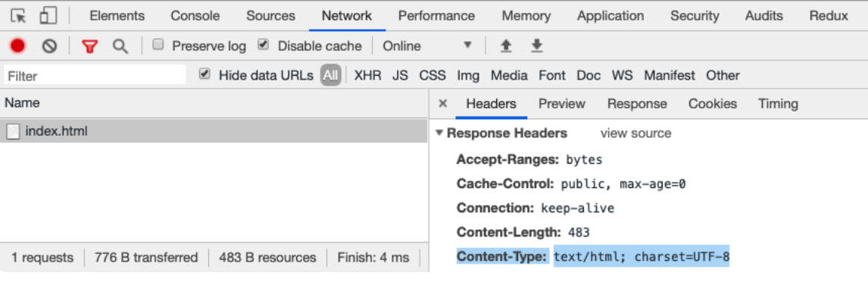Stop recording with the red record button
This screenshot has width=868, height=285.
tap(17, 46)
